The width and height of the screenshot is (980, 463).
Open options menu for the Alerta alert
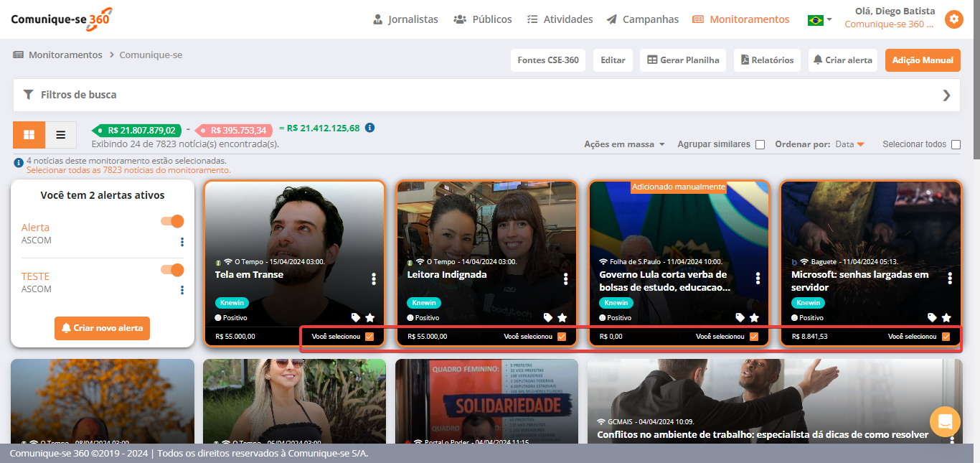(x=182, y=242)
